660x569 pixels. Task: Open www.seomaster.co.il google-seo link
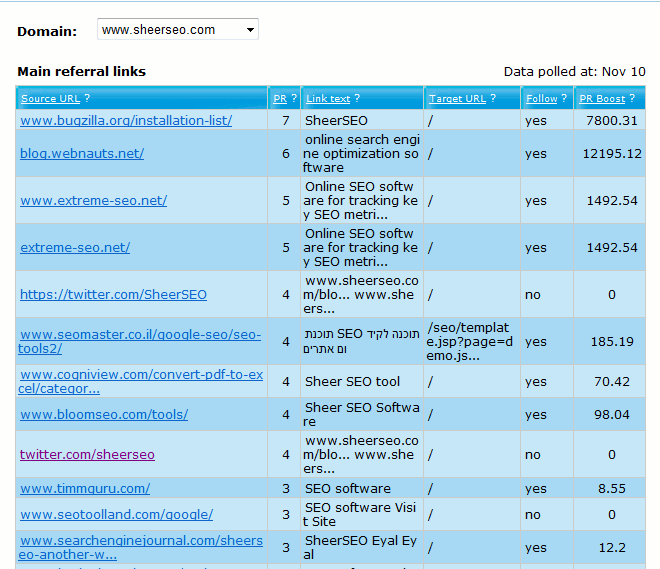[x=140, y=341]
